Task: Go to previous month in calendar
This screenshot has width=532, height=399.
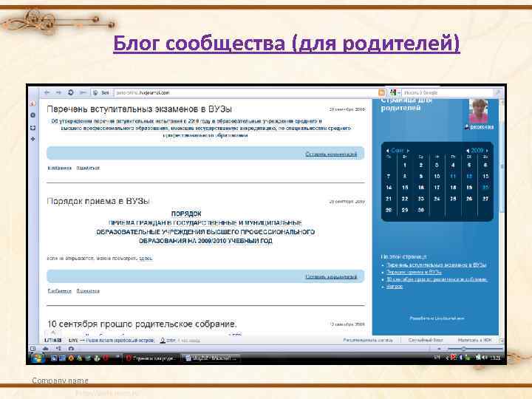Action: [387, 150]
